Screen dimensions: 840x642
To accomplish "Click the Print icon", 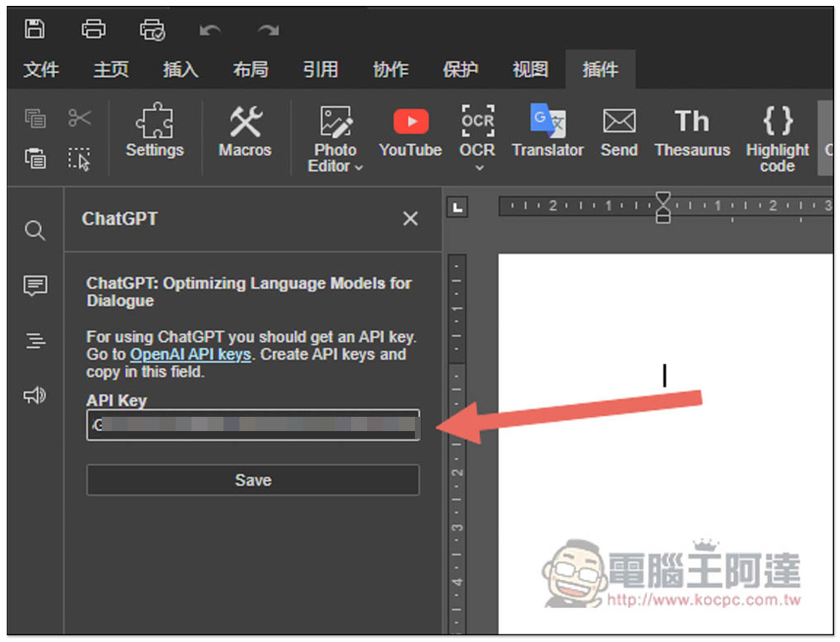I will (x=93, y=29).
